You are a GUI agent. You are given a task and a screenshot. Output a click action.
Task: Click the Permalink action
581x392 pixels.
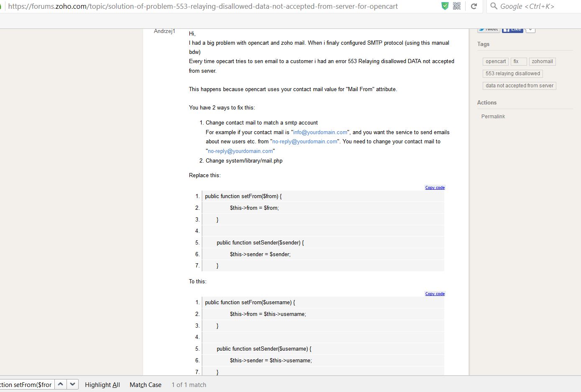[493, 117]
